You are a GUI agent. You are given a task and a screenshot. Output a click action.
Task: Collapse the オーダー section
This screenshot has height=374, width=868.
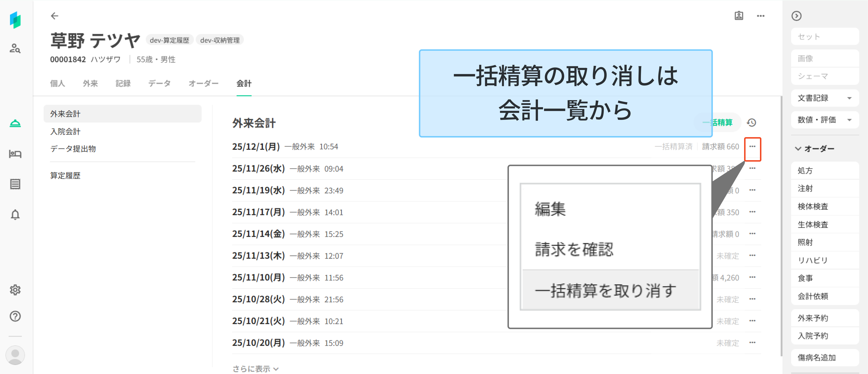pyautogui.click(x=798, y=148)
